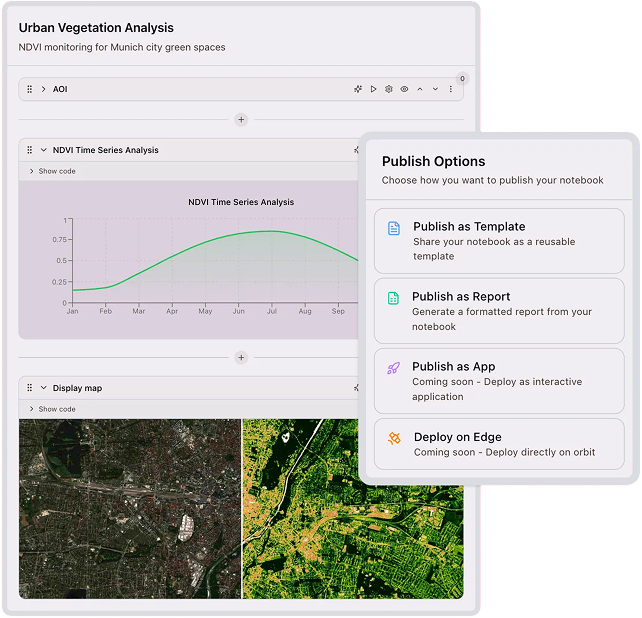Click the satellite icon for Deploy on Edge
Image resolution: width=642 pixels, height=618 pixels.
coord(394,438)
